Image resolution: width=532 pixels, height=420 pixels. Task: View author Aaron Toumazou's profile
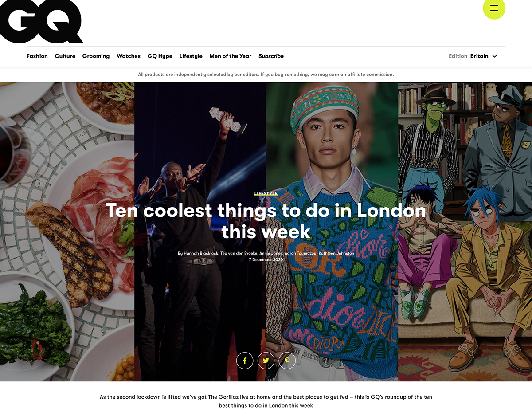300,253
